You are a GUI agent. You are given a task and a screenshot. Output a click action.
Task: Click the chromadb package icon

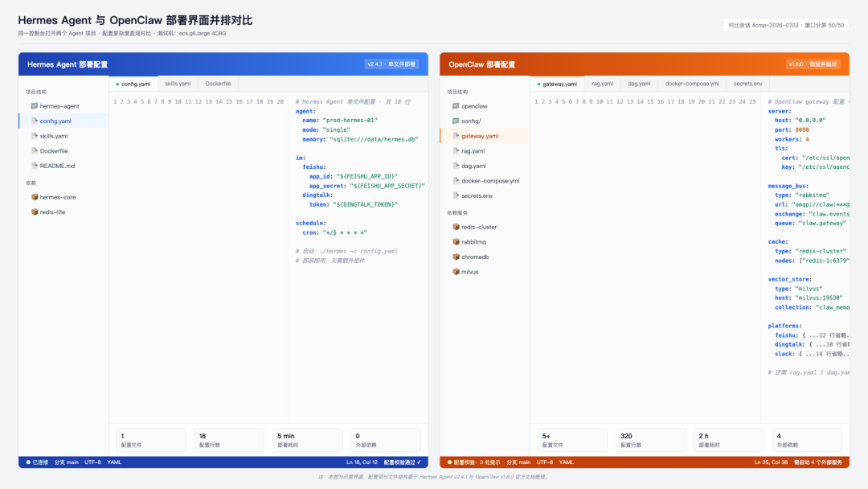click(x=456, y=257)
